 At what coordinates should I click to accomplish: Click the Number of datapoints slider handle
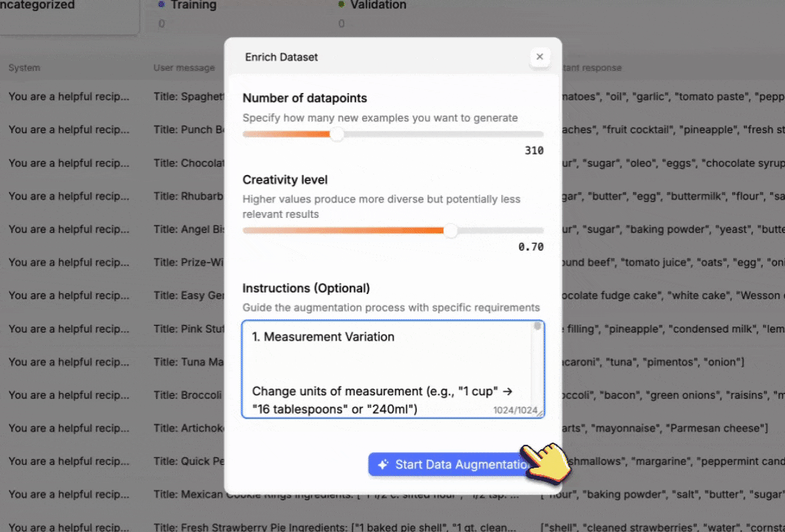pyautogui.click(x=337, y=134)
